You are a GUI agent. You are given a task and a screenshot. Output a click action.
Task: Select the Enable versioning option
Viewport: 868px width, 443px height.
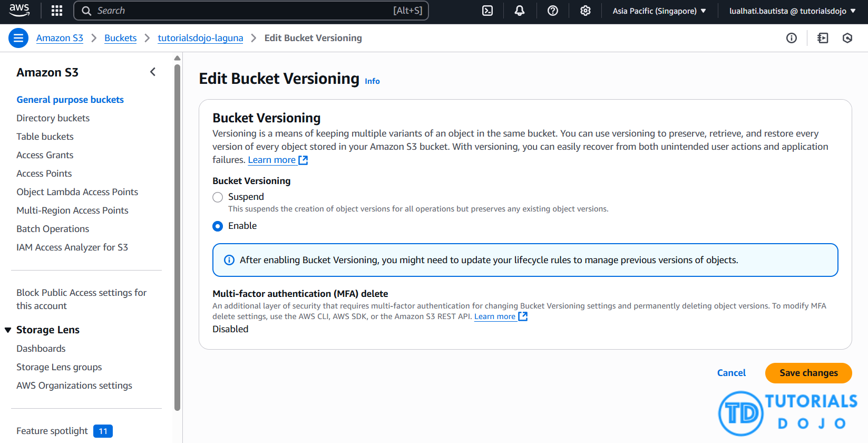point(218,226)
